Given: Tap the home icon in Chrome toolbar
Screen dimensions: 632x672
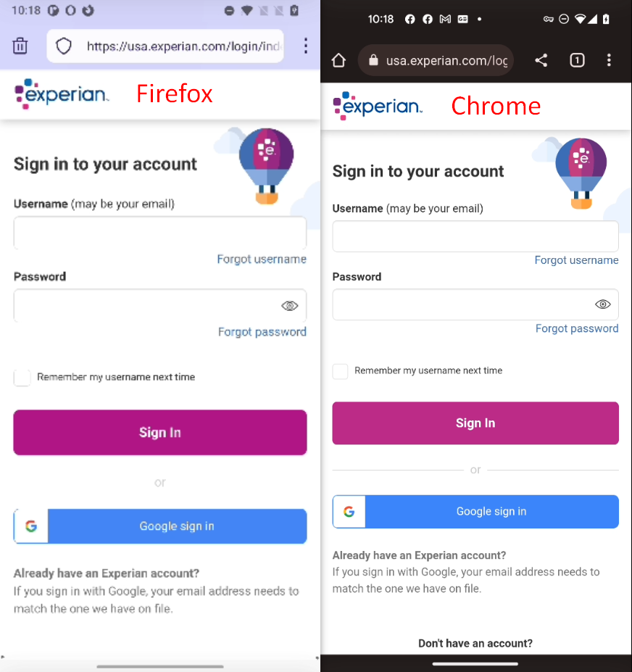Looking at the screenshot, I should click(x=338, y=60).
